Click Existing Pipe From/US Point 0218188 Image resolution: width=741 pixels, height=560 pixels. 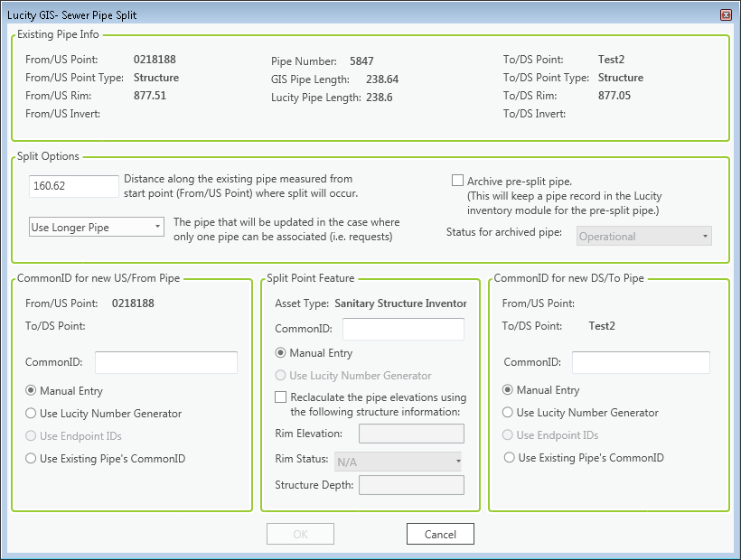click(x=155, y=60)
